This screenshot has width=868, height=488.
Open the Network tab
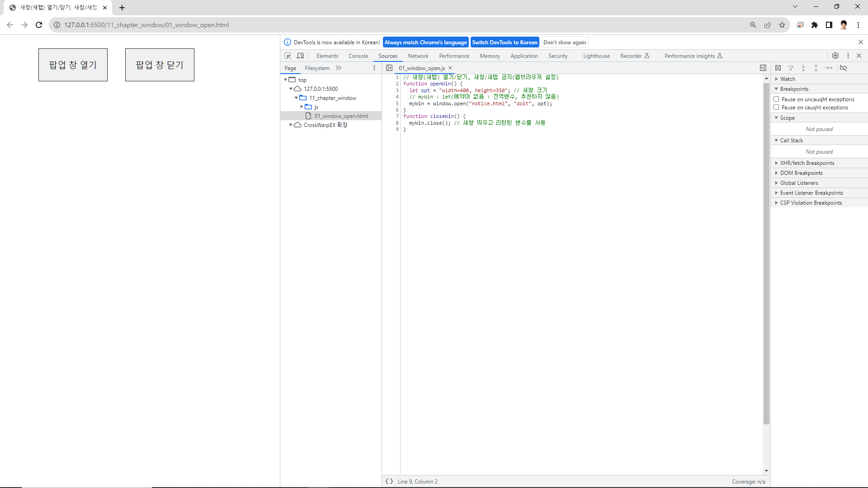point(418,56)
